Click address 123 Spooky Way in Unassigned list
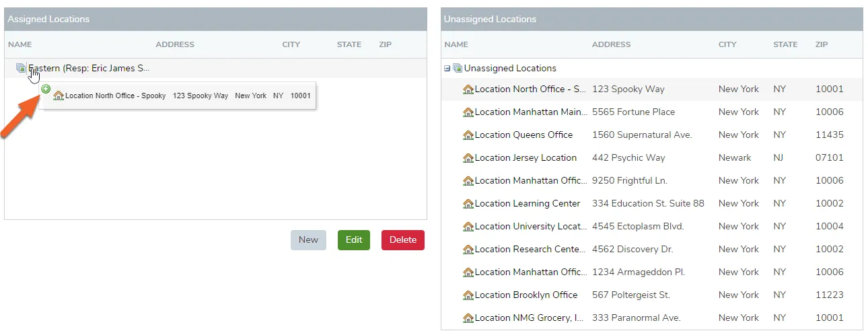868x335 pixels. pyautogui.click(x=628, y=89)
